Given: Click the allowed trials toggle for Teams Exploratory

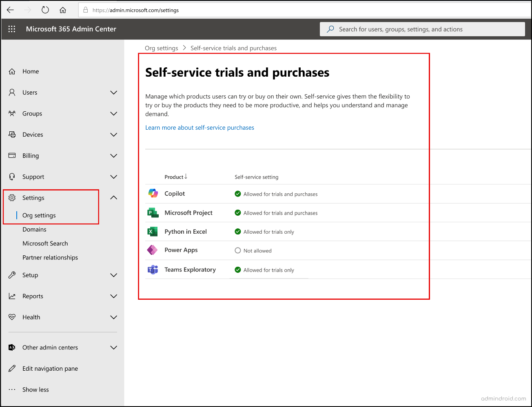Looking at the screenshot, I should pos(238,270).
